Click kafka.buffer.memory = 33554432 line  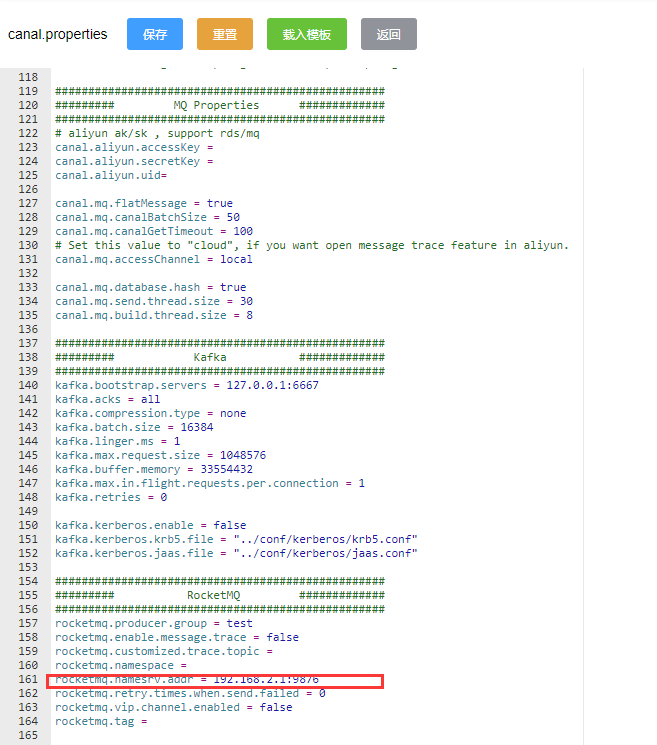(x=154, y=469)
